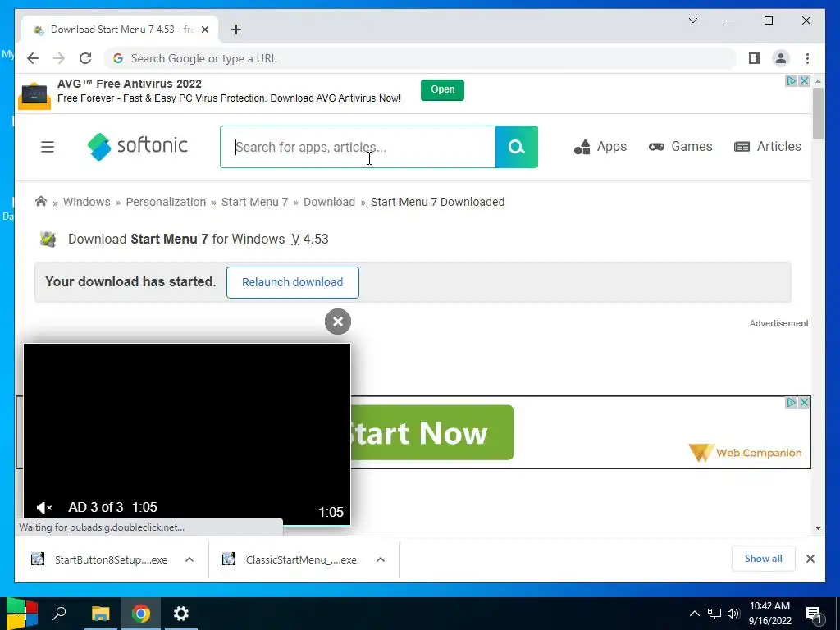Open volume control in tray
This screenshot has width=840, height=630.
(733, 614)
